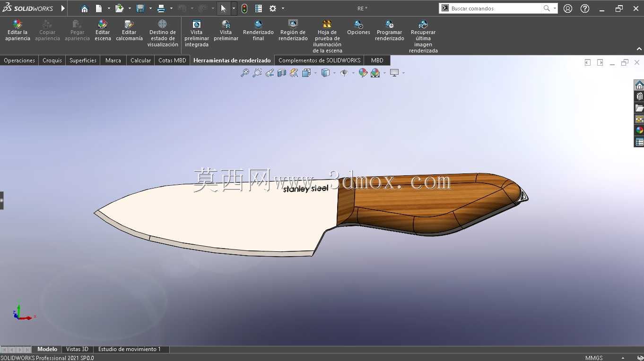Click Editar la apariencia tool

click(17, 31)
